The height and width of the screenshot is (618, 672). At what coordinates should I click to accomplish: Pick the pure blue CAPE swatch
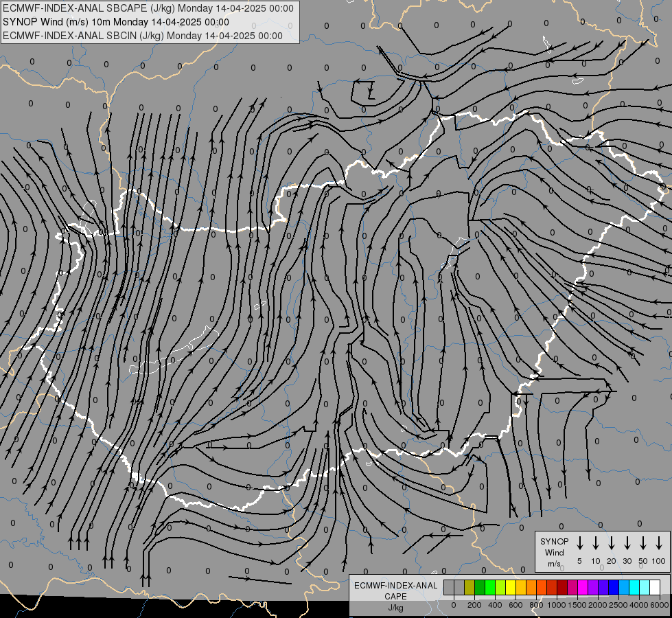click(613, 587)
